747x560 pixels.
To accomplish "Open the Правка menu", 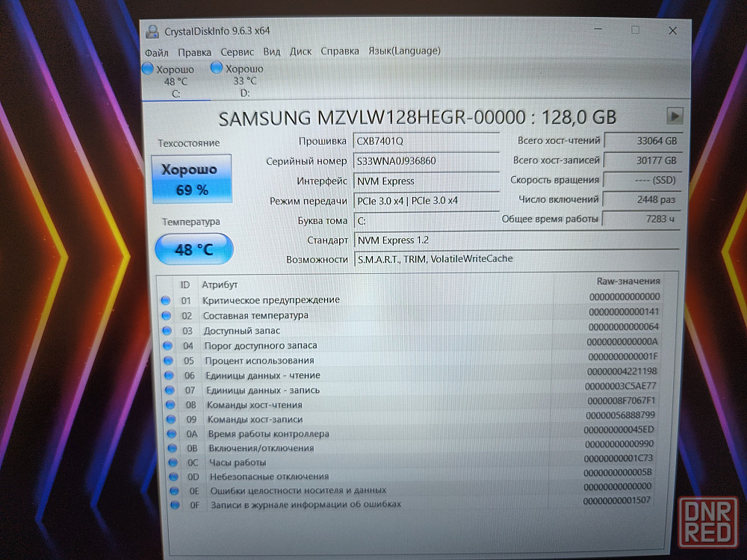I will 194,52.
